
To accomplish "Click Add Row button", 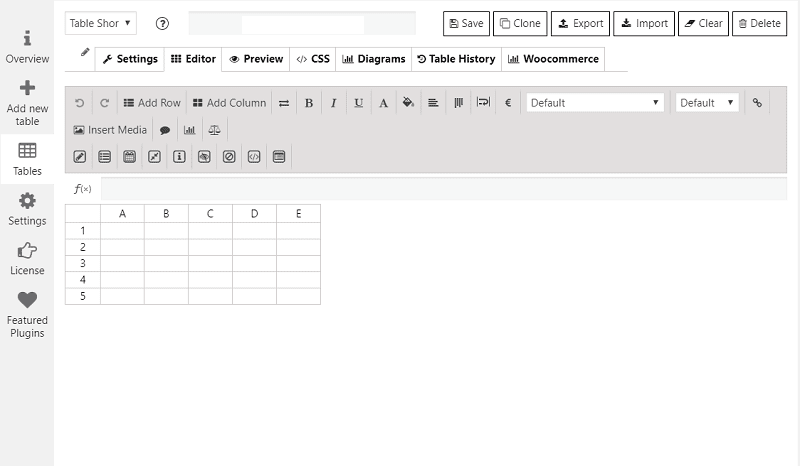I will point(152,103).
